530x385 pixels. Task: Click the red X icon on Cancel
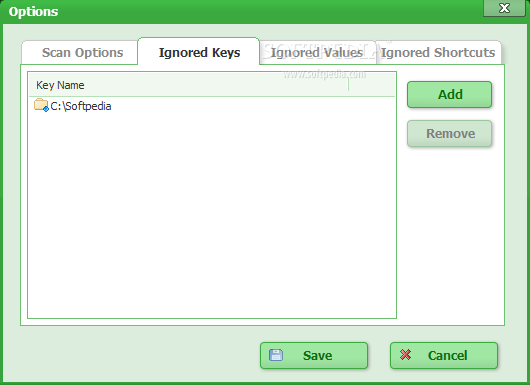coord(405,355)
